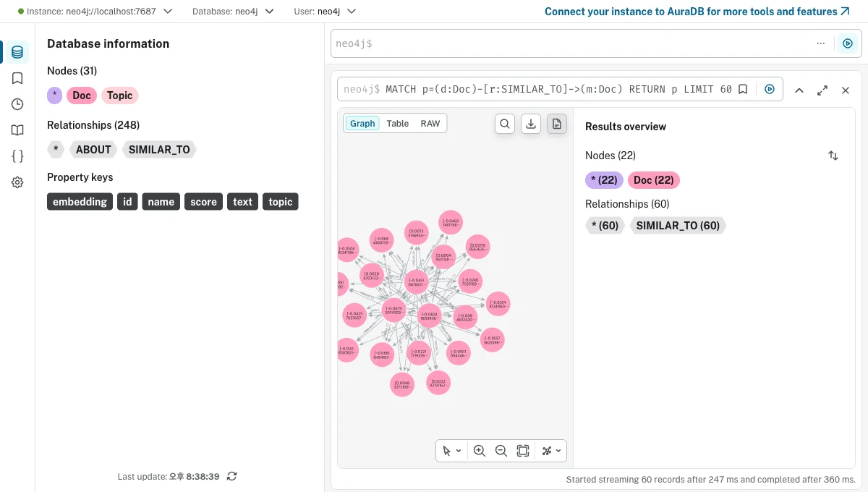Focus the top neo4j$ query editor
The image size is (868, 492).
click(571, 43)
